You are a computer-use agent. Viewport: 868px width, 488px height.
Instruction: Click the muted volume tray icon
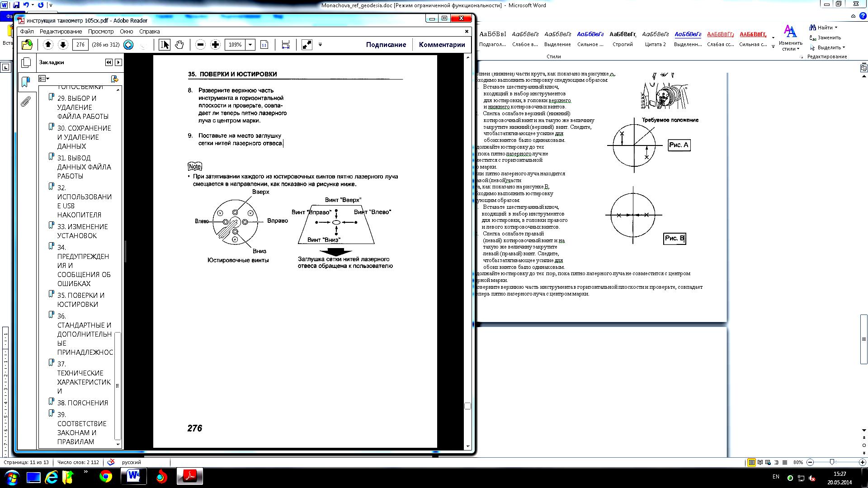coord(812,478)
